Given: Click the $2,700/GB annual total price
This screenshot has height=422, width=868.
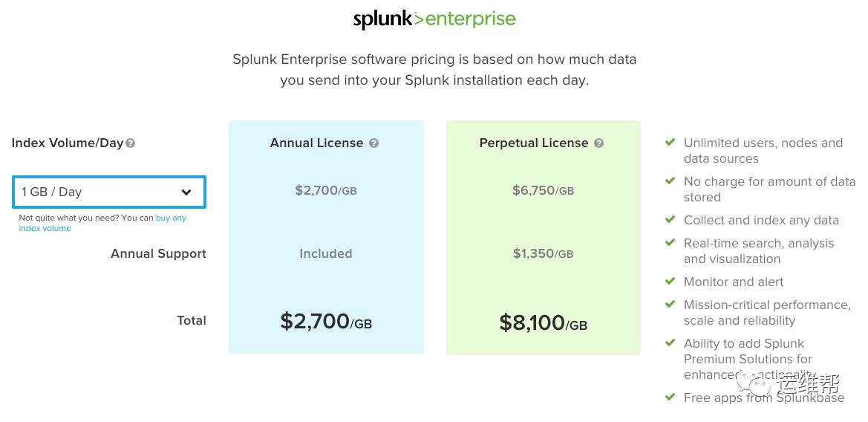Looking at the screenshot, I should point(326,321).
